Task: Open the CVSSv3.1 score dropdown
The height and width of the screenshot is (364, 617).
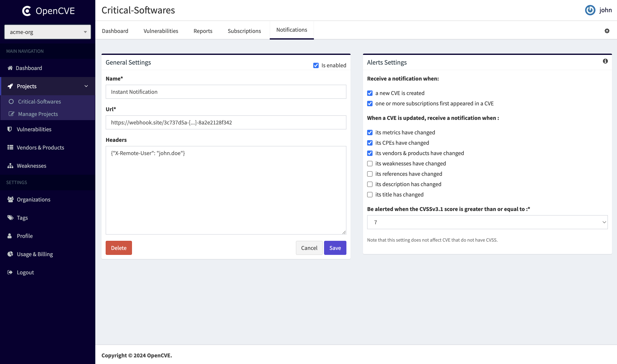Action: point(487,222)
